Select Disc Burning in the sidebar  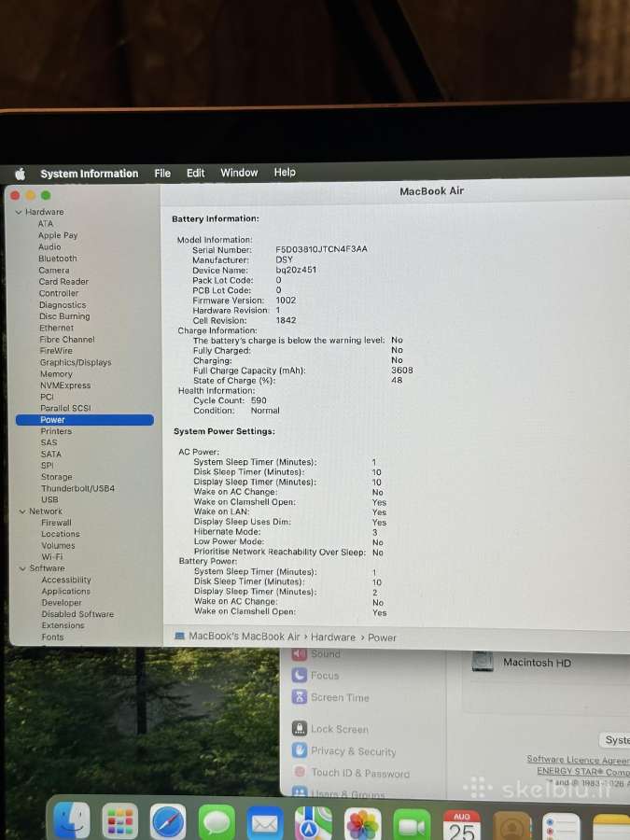coord(64,316)
